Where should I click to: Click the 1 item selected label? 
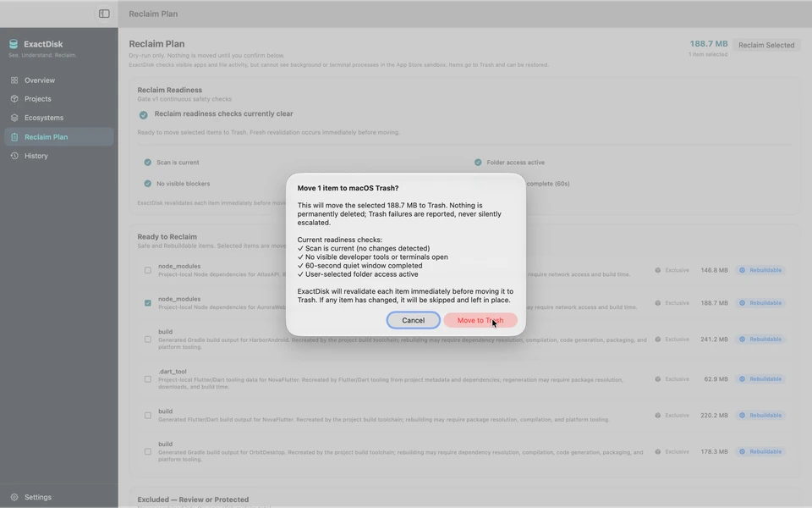708,54
